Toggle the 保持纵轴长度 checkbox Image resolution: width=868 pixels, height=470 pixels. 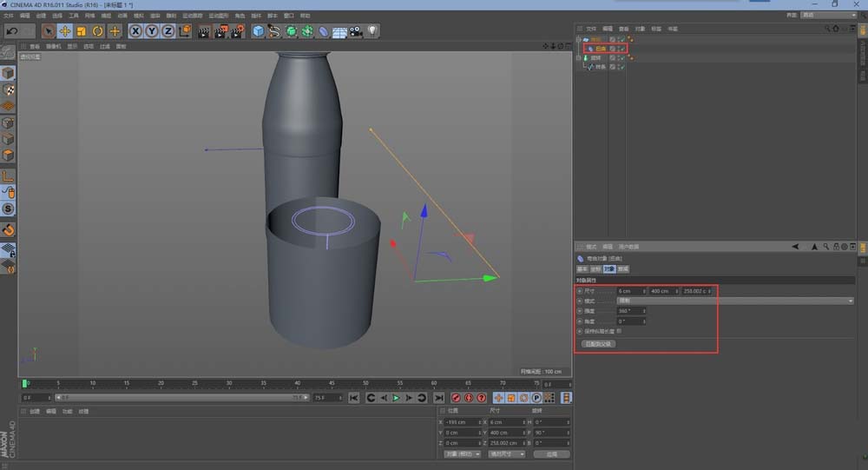point(618,331)
